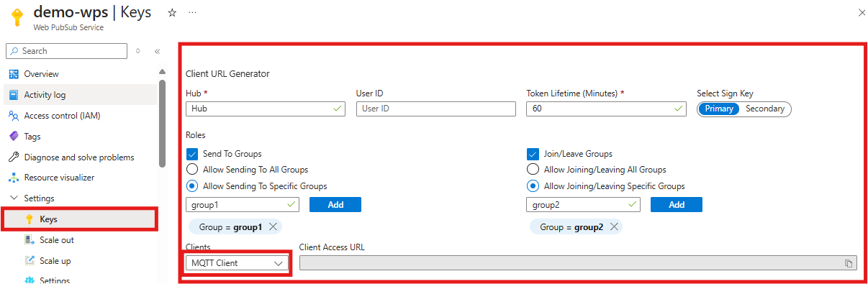
Task: Toggle the Send To Groups checkbox
Action: (x=192, y=154)
